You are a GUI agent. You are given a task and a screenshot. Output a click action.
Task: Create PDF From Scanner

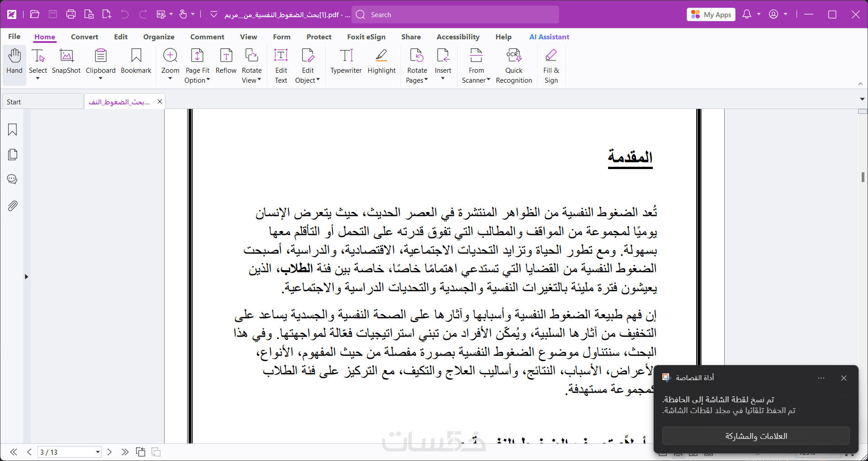coord(476,66)
